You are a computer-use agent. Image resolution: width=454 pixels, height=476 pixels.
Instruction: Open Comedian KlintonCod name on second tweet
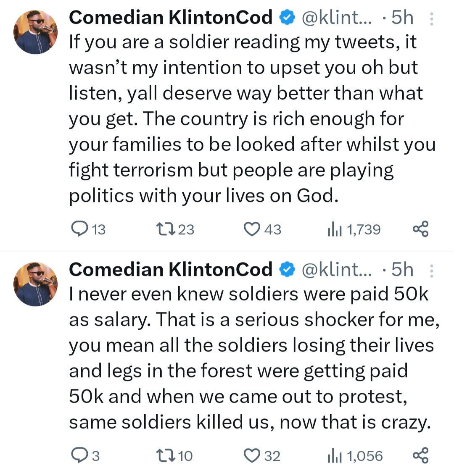(170, 270)
